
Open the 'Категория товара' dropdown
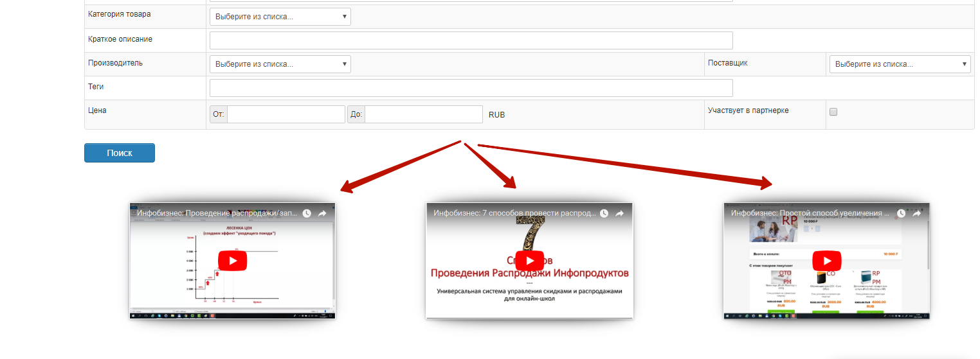click(280, 17)
